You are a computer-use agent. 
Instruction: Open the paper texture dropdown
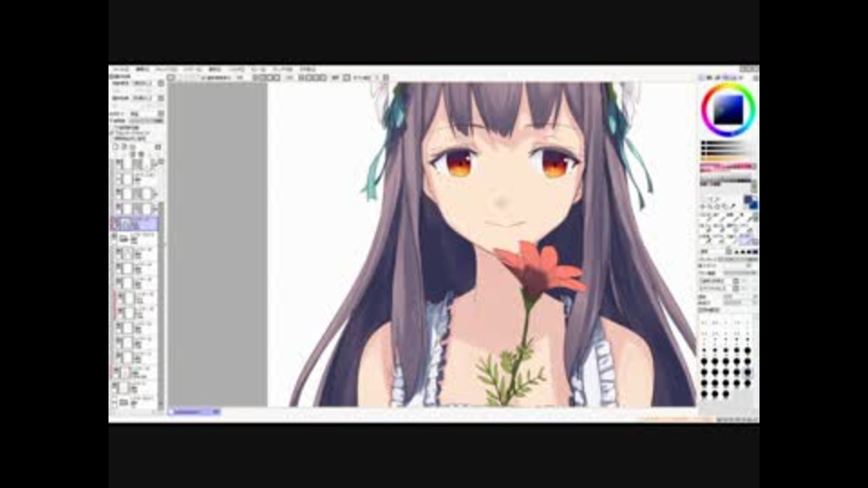click(148, 83)
